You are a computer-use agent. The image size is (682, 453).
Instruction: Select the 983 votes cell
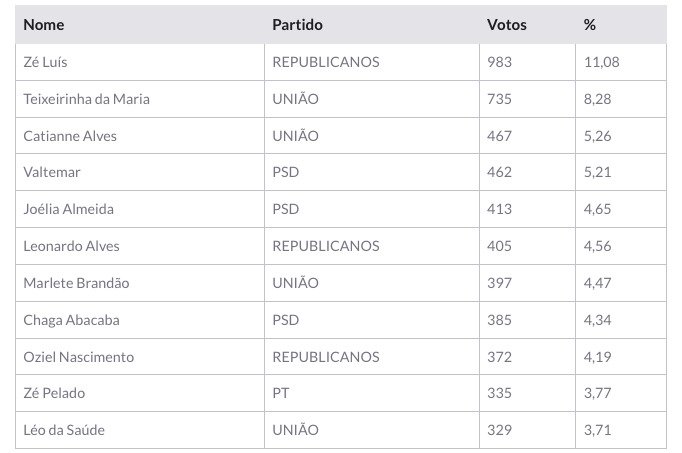coord(499,62)
